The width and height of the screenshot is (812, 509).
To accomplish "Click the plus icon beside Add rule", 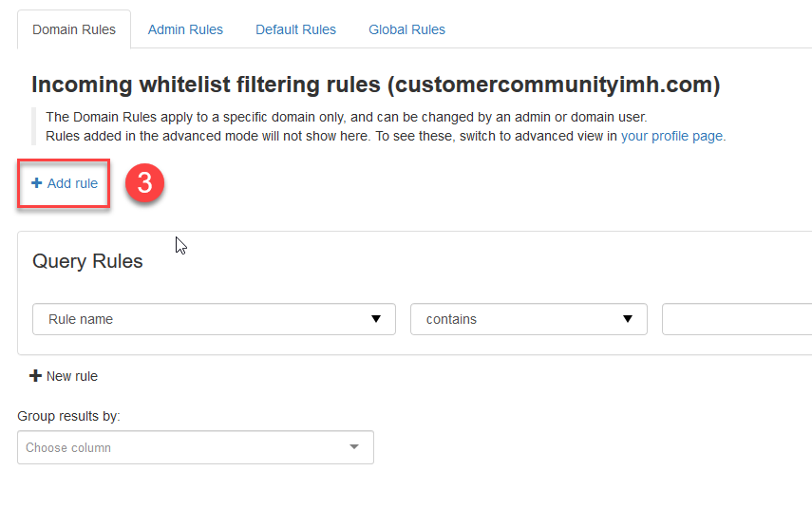I will [37, 183].
